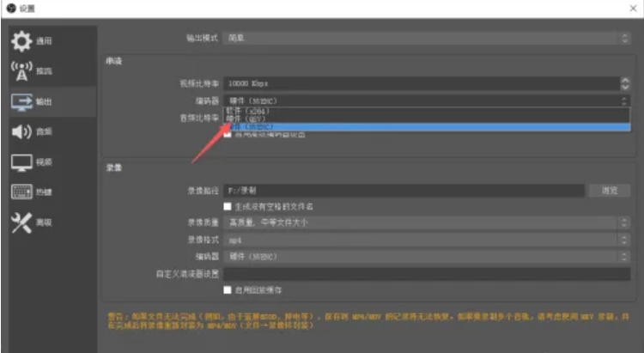644x353 pixels.
Task: Click the custom muxer settings field
Action: pyautogui.click(x=427, y=274)
